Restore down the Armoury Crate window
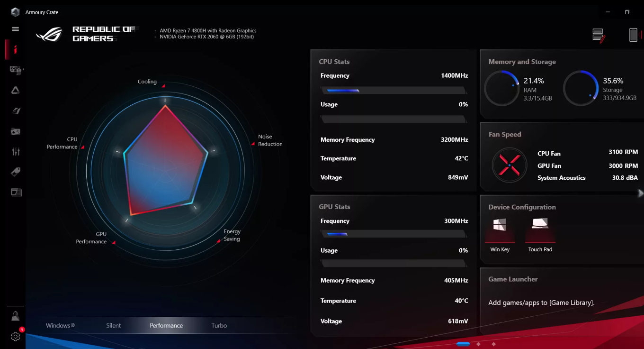Image resolution: width=644 pixels, height=349 pixels. click(x=627, y=12)
